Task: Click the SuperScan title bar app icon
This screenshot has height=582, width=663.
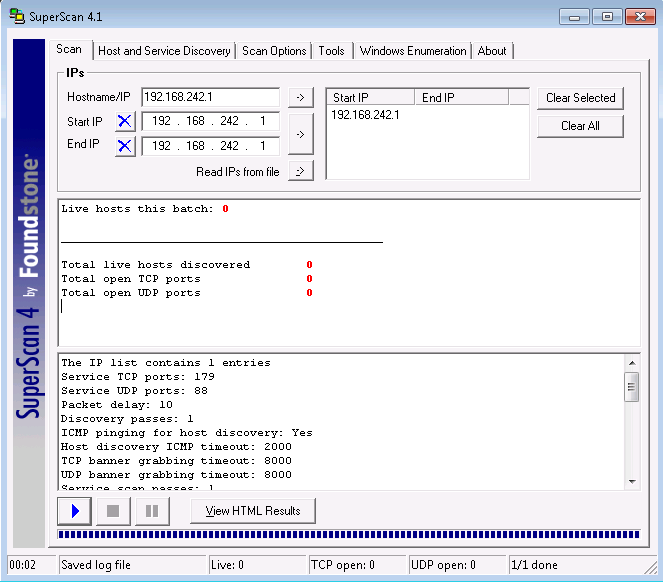Action: tap(17, 17)
